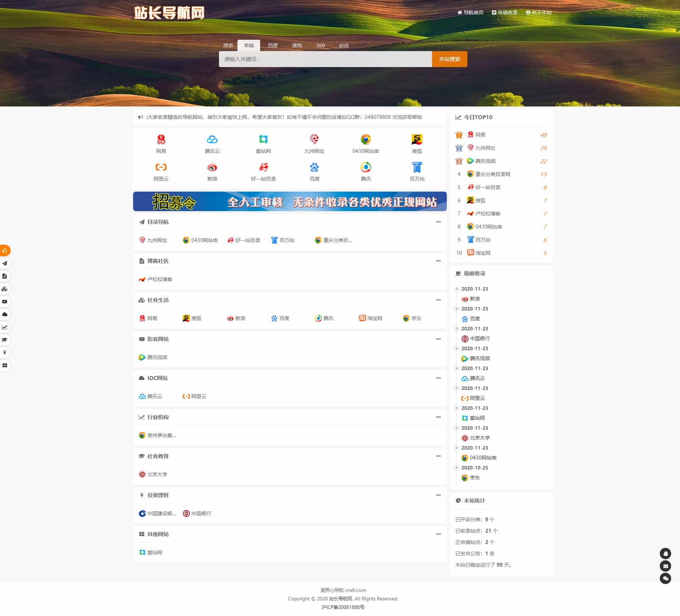Viewport: 680px width, 616px height.
Task: Click the graduation cap icon in left sidebar
Action: click(5, 340)
